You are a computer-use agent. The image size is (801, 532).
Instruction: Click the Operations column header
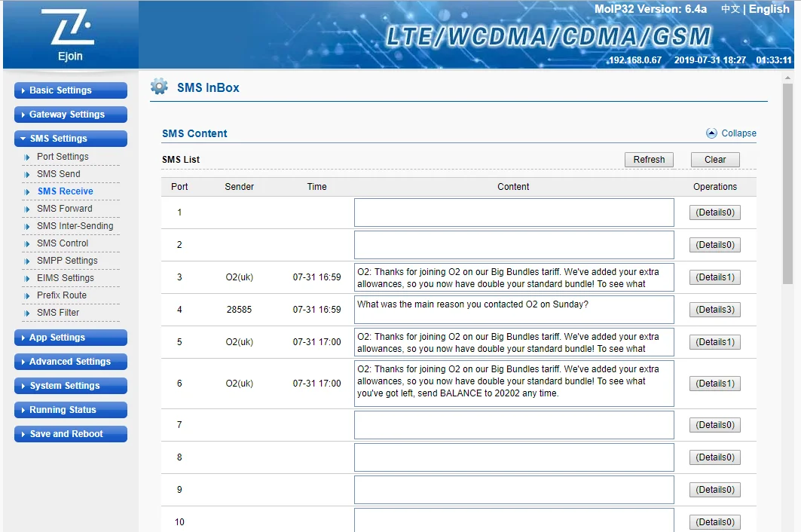pos(714,187)
